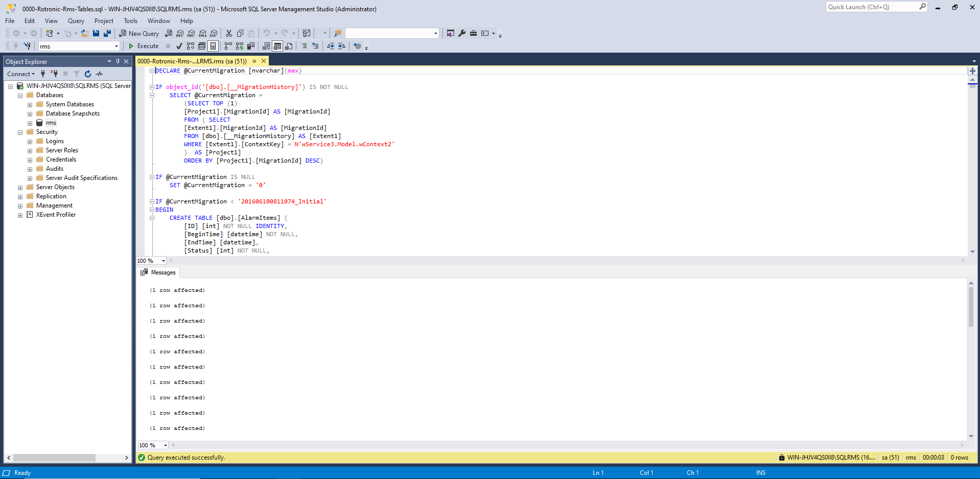Click the Copy icon
Image resolution: width=980 pixels, height=479 pixels.
pyautogui.click(x=240, y=33)
